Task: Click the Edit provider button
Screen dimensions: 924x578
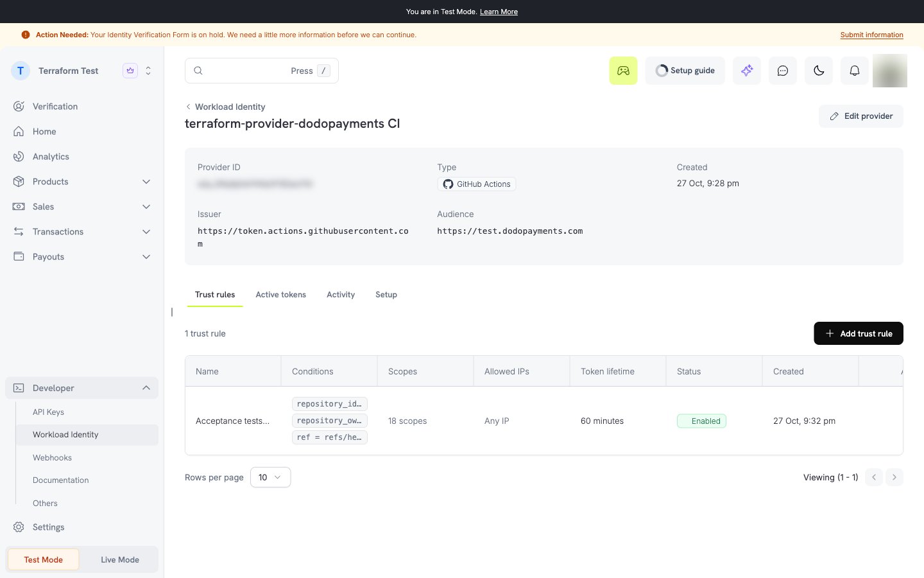Action: 861,116
